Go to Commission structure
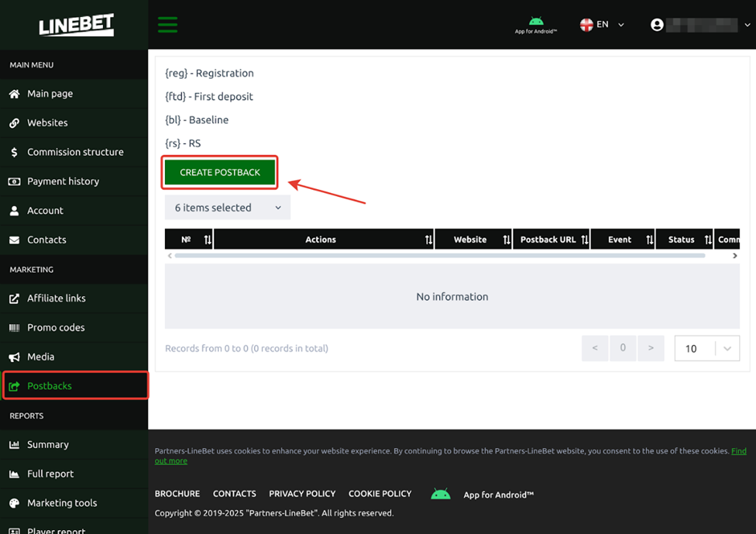The width and height of the screenshot is (756, 534). (74, 152)
